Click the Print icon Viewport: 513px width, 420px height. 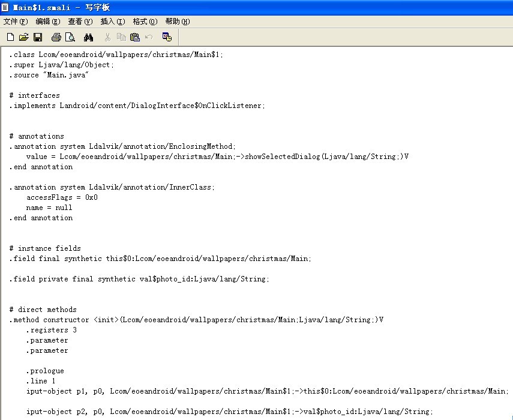[56, 37]
